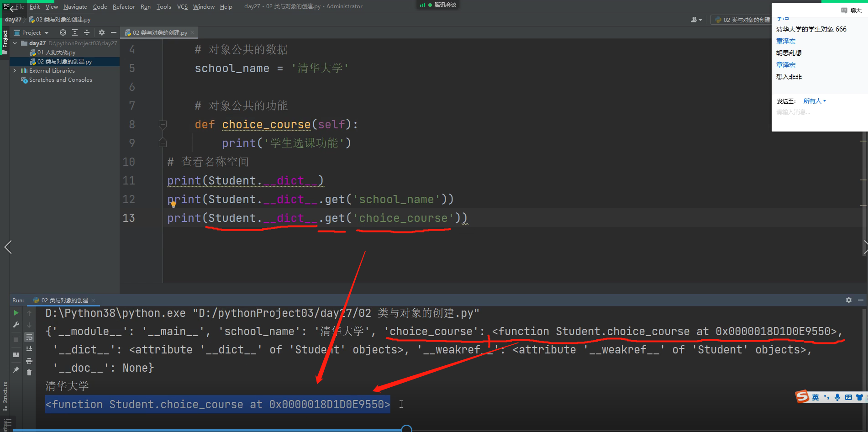Click Sogou microphone voice input icon
This screenshot has width=868, height=432.
pyautogui.click(x=837, y=397)
